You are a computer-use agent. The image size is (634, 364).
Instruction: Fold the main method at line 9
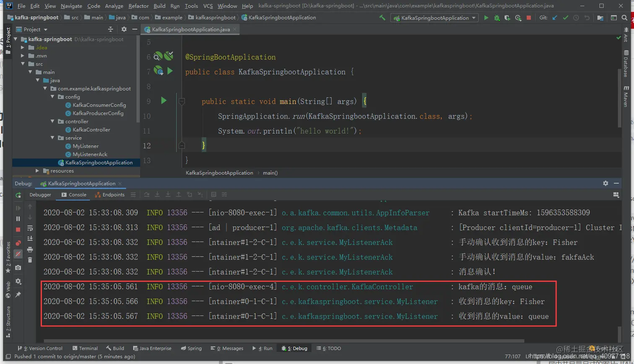pos(182,101)
